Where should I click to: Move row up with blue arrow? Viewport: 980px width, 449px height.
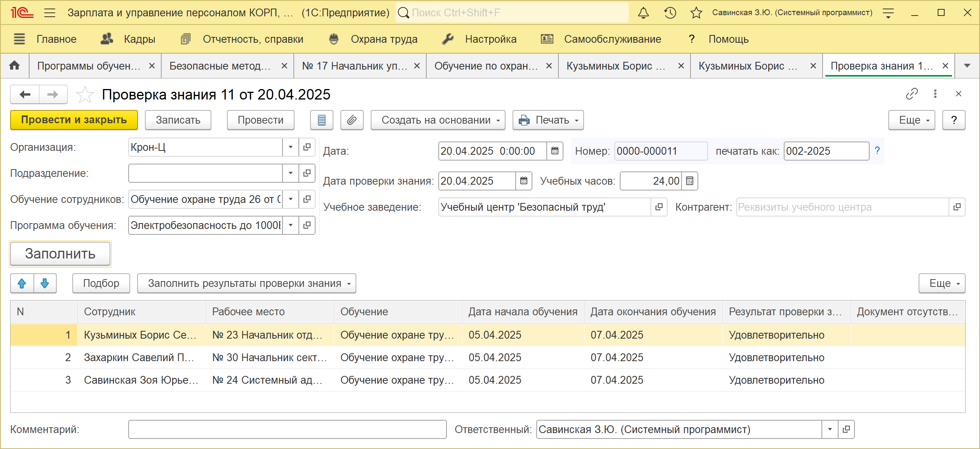[22, 283]
